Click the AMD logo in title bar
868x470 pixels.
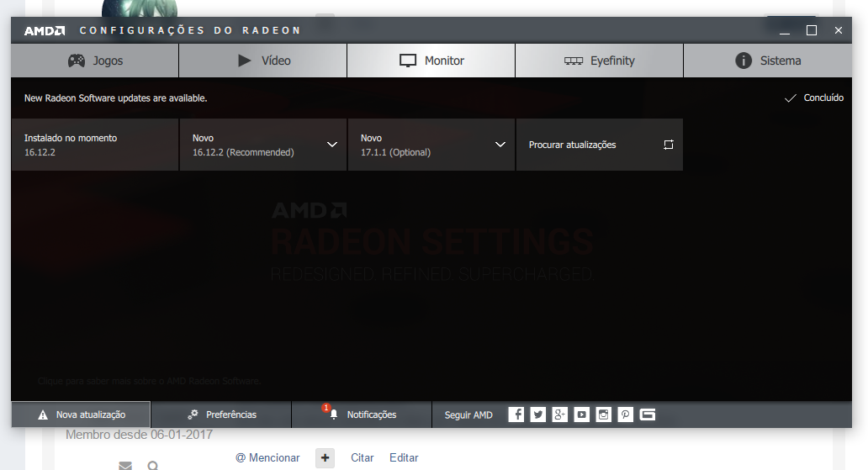pos(45,30)
